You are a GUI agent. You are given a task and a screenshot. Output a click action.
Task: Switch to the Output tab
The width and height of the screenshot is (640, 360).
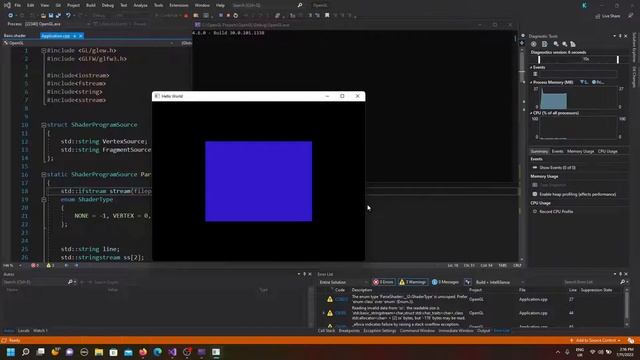[483, 331]
